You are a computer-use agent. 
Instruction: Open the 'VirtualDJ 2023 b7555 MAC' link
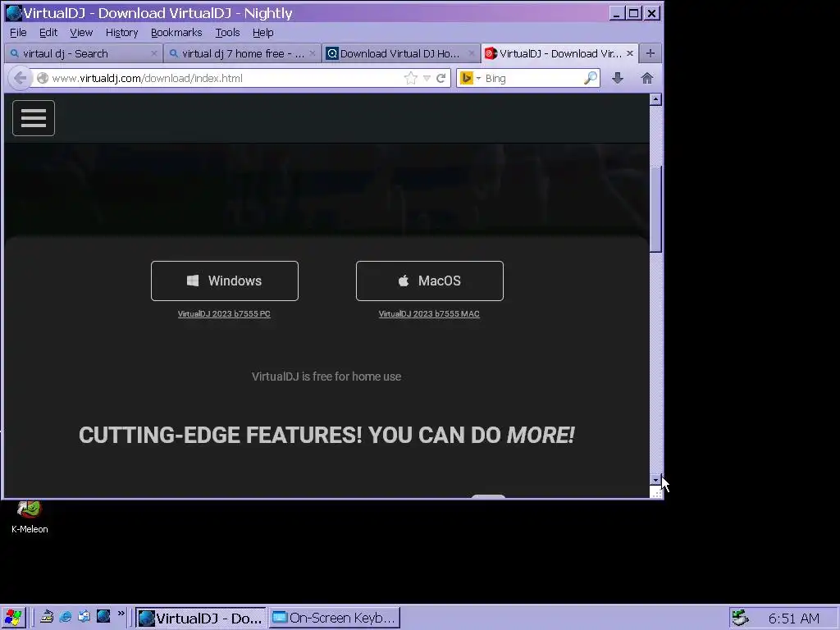point(429,314)
